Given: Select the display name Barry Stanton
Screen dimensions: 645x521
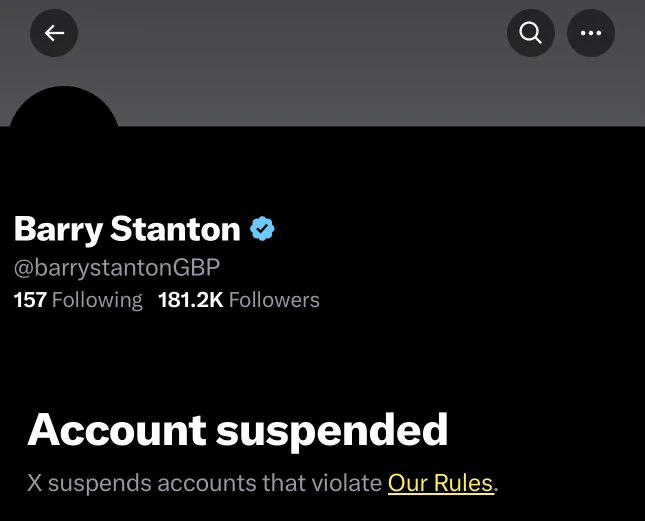Looking at the screenshot, I should (x=127, y=229).
